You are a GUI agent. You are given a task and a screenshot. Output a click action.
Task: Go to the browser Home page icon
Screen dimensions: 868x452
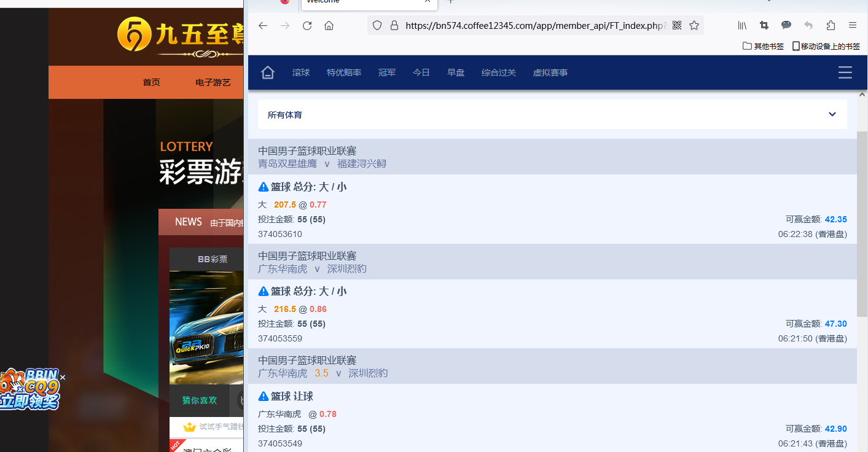tap(329, 25)
